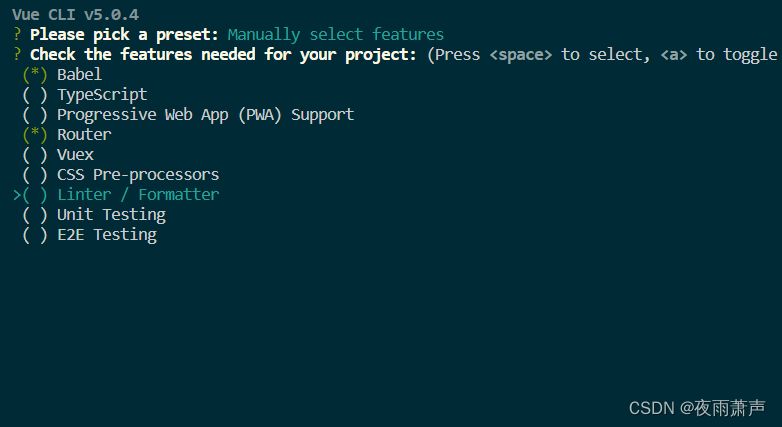Click the cursor arrow beside Linter / Formatter
The image size is (782, 427).
17,194
